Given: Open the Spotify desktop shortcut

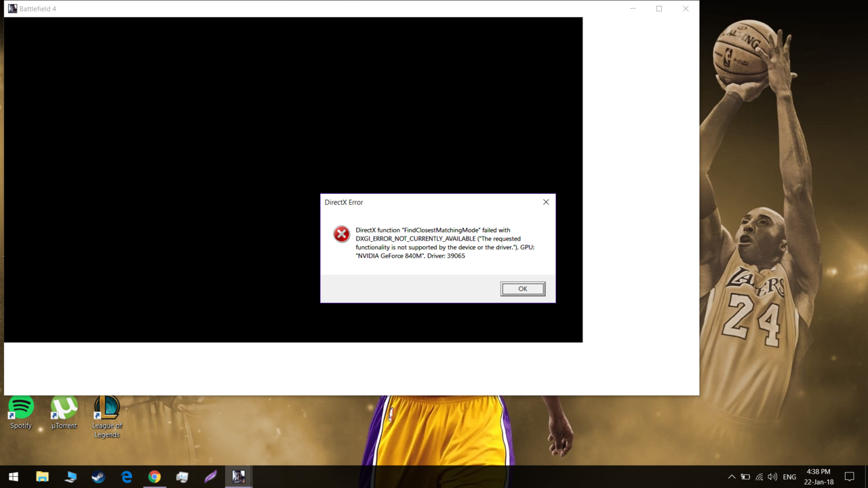Looking at the screenshot, I should tap(21, 413).
